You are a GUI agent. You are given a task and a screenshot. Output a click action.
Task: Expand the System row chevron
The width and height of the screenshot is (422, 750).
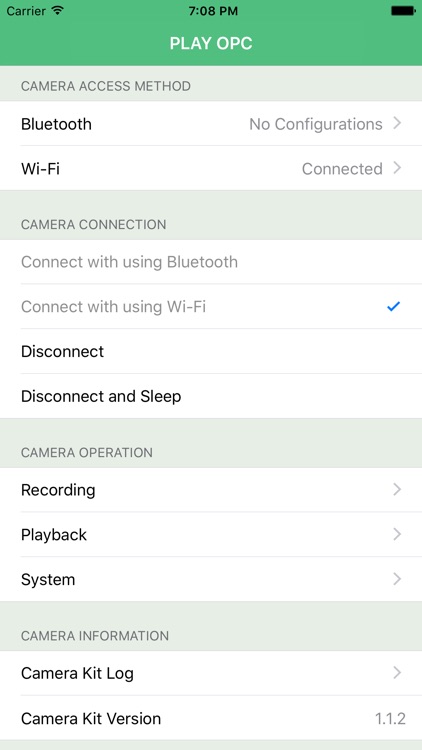(397, 579)
